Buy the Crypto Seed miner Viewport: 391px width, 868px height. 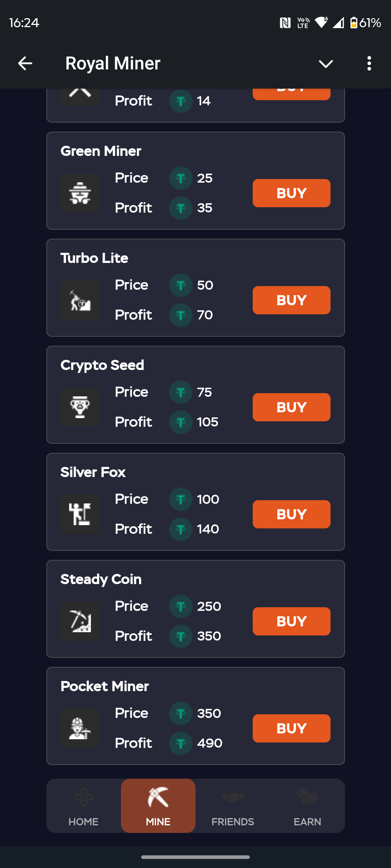pyautogui.click(x=291, y=407)
